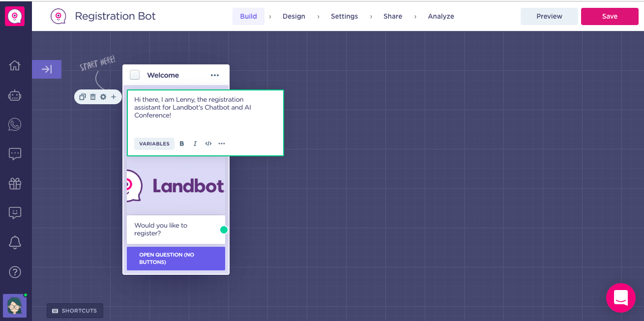Screen dimensions: 644x321
Task: Toggle the code formatting icon
Action: [x=208, y=144]
